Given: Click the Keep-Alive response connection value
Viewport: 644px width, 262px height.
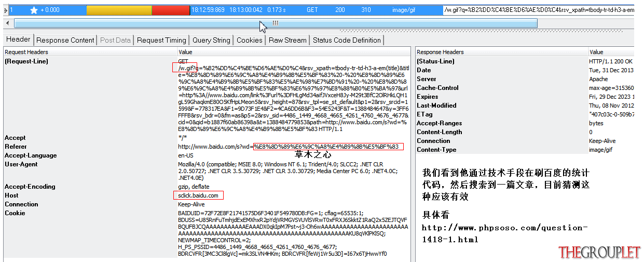Looking at the screenshot, I should pyautogui.click(x=602, y=141).
